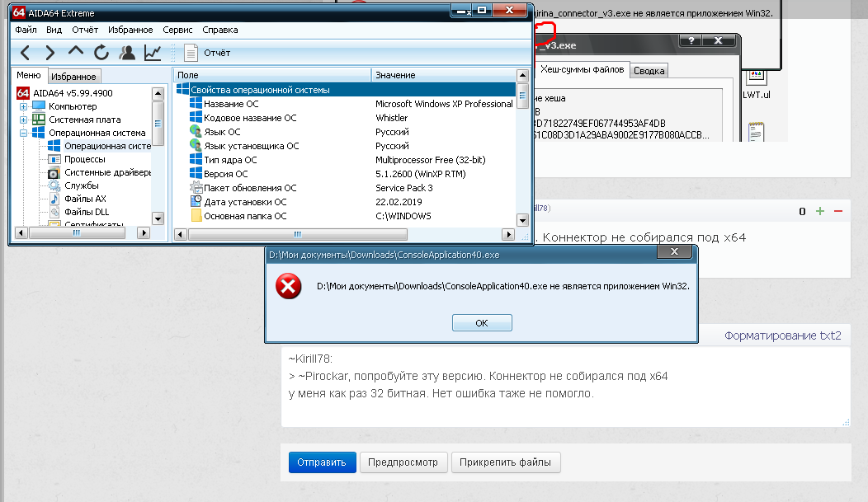Open the AIDA64 user icon tool

tap(127, 53)
